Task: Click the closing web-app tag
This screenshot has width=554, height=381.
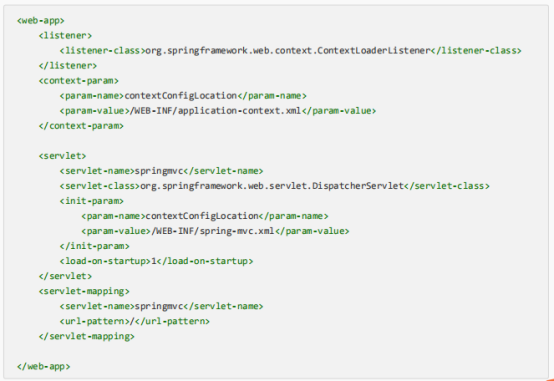Action: pos(43,366)
